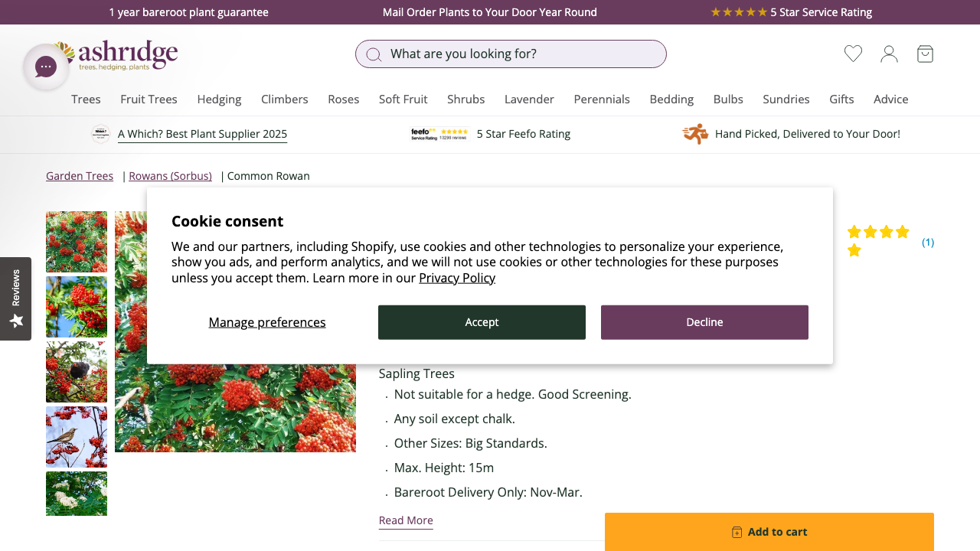Select the Lavender nav item

(x=529, y=99)
